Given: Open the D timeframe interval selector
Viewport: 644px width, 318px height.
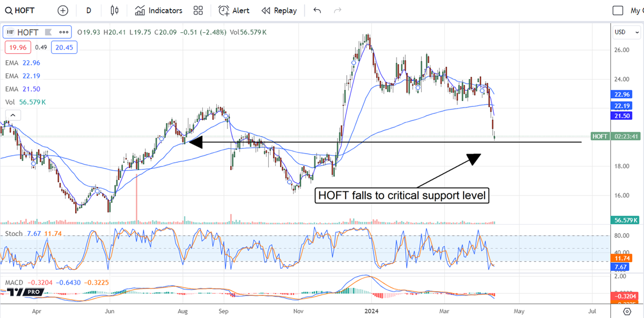Looking at the screenshot, I should pos(89,11).
